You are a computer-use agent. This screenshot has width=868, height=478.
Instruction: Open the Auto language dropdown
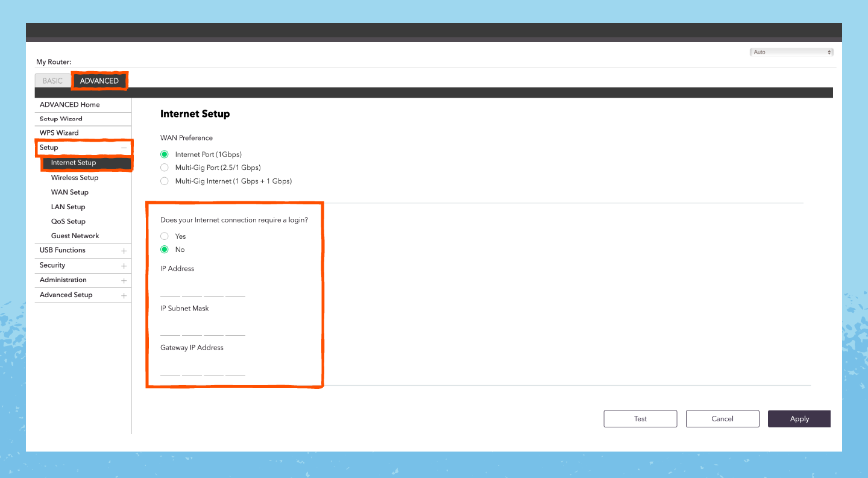click(x=791, y=52)
